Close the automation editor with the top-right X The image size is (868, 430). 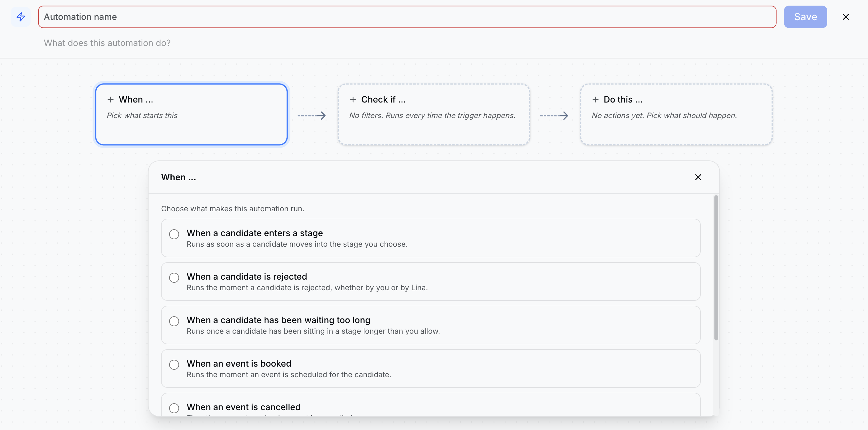tap(845, 17)
